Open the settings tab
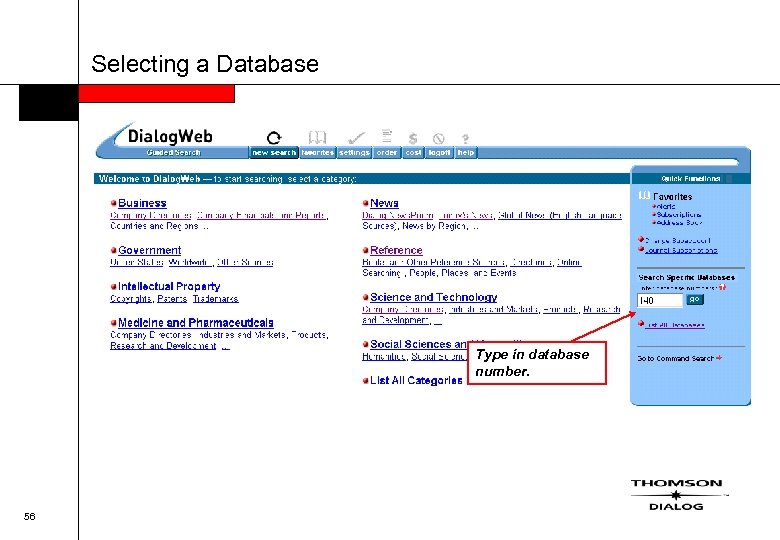This screenshot has width=780, height=540. coord(354,153)
